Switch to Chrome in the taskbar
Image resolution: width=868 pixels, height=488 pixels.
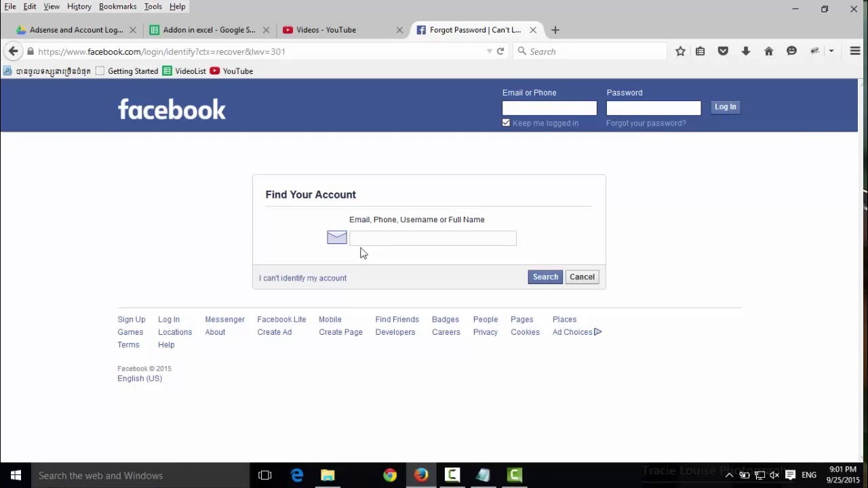[390, 475]
